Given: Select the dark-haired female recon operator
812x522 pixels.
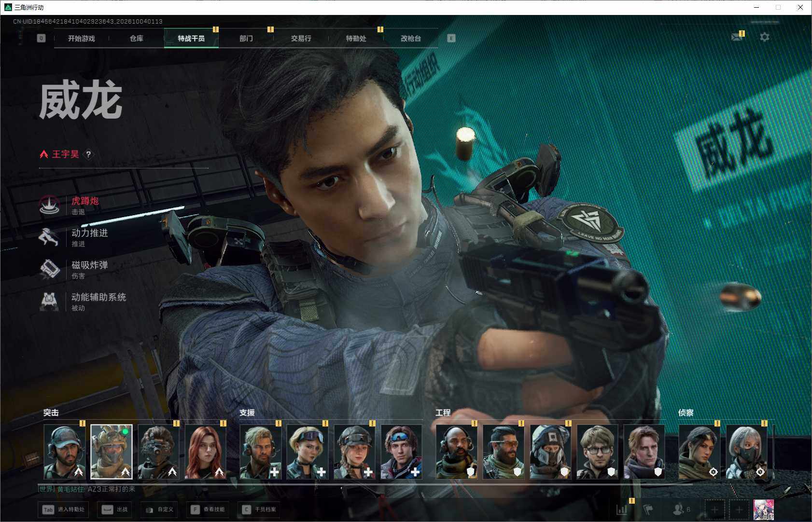Looking at the screenshot, I should (x=700, y=452).
